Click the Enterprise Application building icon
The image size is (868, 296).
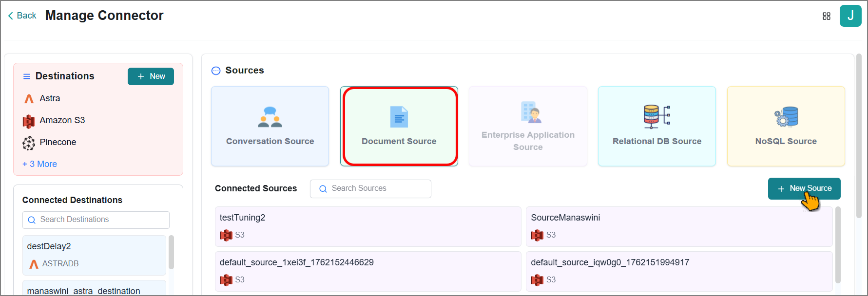tap(531, 112)
